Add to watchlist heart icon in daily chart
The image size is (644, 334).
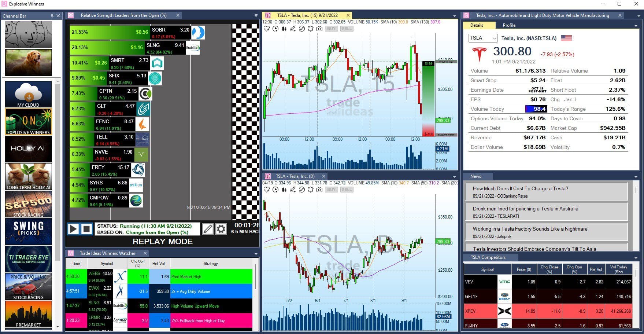[267, 190]
